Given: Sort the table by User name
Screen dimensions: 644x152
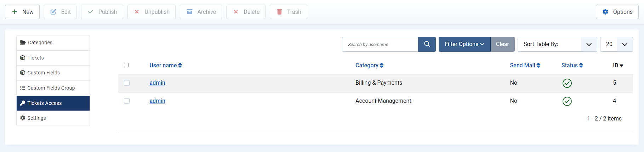Looking at the screenshot, I should pos(166,65).
